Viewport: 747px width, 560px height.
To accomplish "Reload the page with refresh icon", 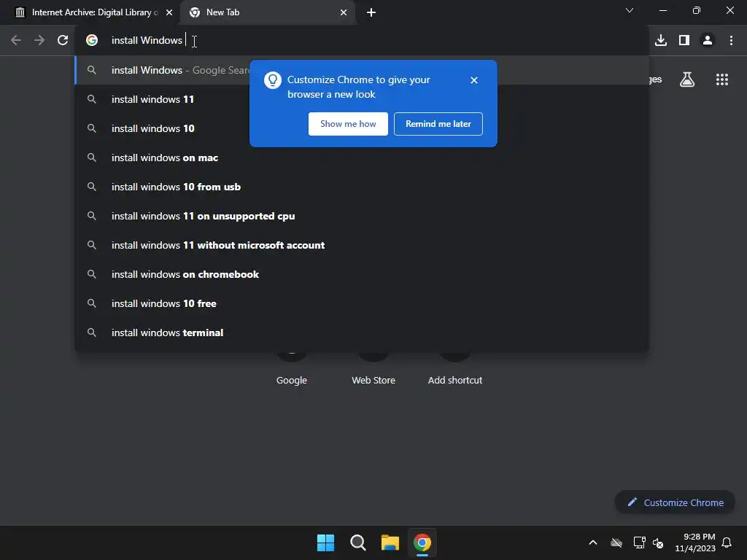I will (x=63, y=40).
